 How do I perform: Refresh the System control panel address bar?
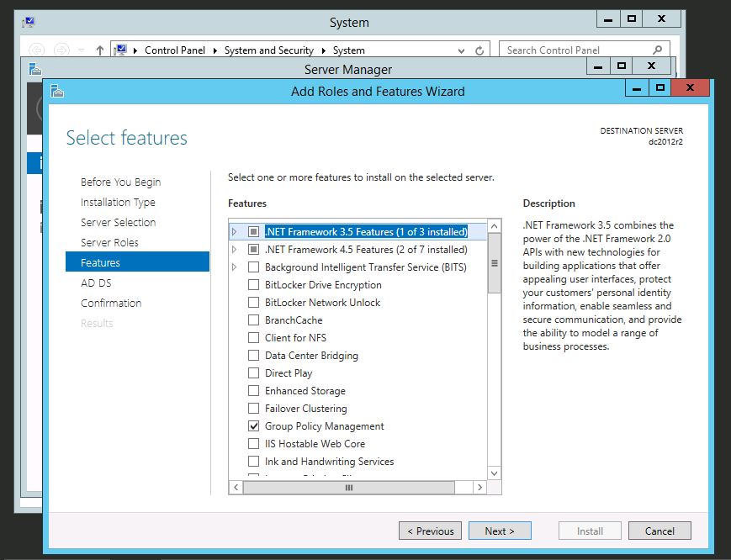point(479,50)
